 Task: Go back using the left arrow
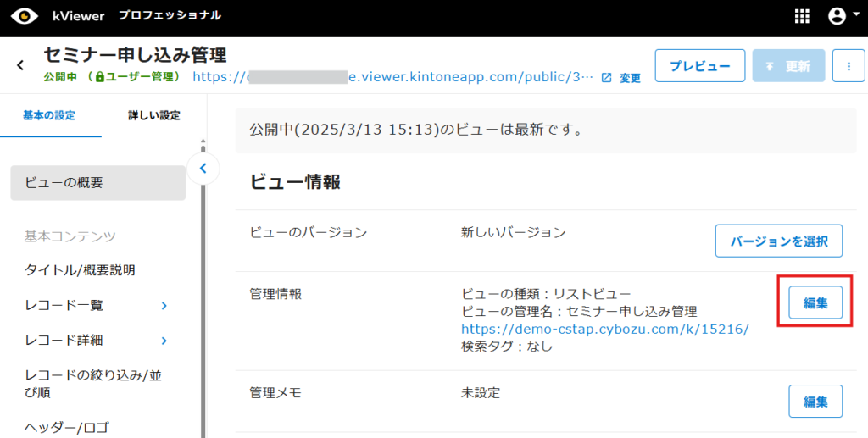click(20, 65)
